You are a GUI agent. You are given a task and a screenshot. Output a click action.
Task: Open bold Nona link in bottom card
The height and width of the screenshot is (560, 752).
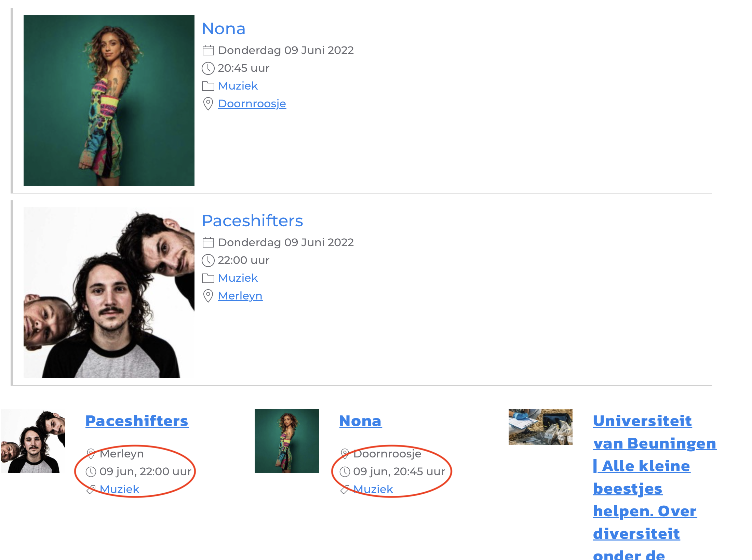360,421
